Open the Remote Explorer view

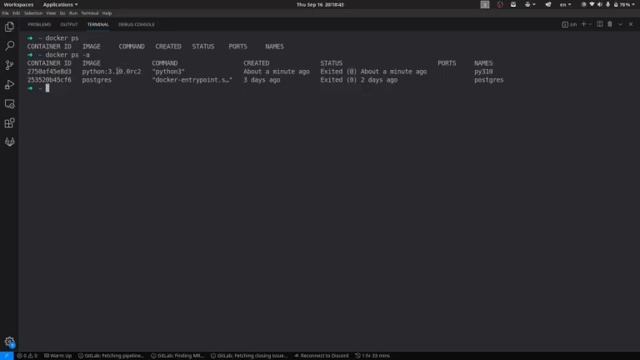point(9,104)
